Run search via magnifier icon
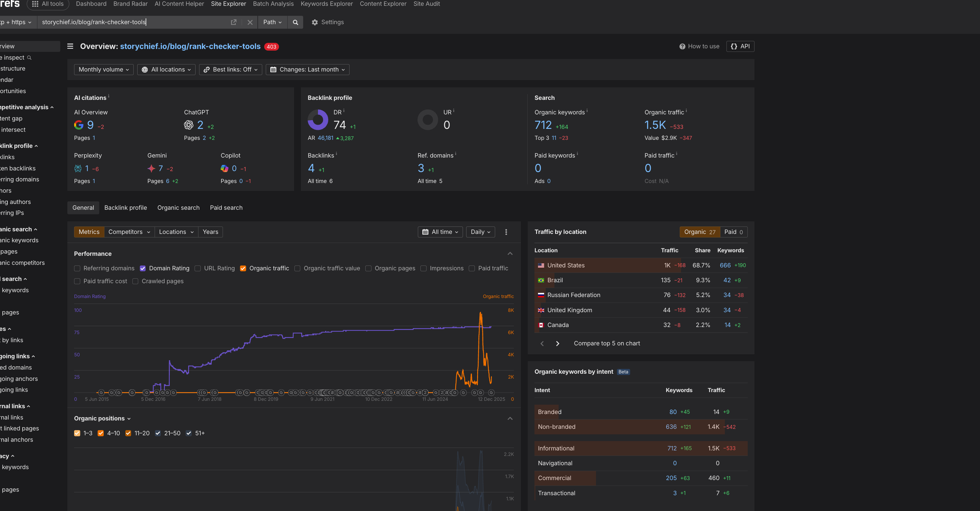Viewport: 980px width, 511px height. coord(295,22)
